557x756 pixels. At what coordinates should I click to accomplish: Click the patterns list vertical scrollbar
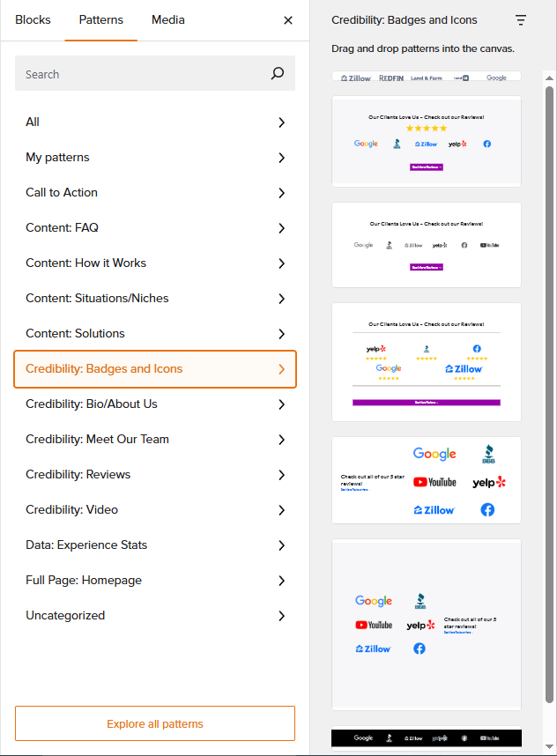[x=549, y=395]
